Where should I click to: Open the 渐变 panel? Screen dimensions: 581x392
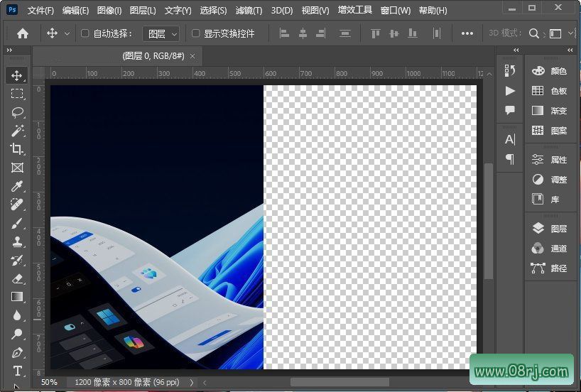coord(550,110)
